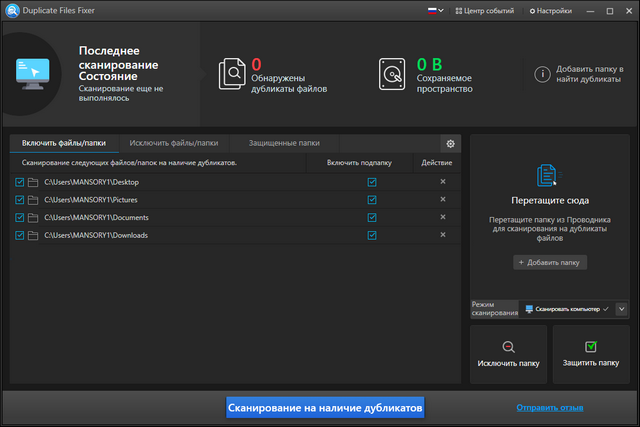This screenshot has height=427, width=640.
Task: Open the Отправить отзыв link
Action: [x=550, y=408]
